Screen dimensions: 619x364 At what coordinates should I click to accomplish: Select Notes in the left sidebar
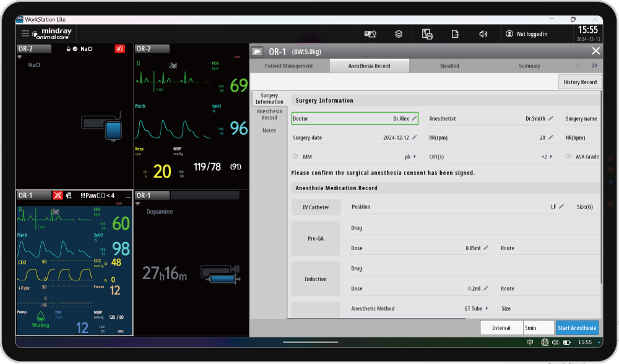pyautogui.click(x=269, y=131)
